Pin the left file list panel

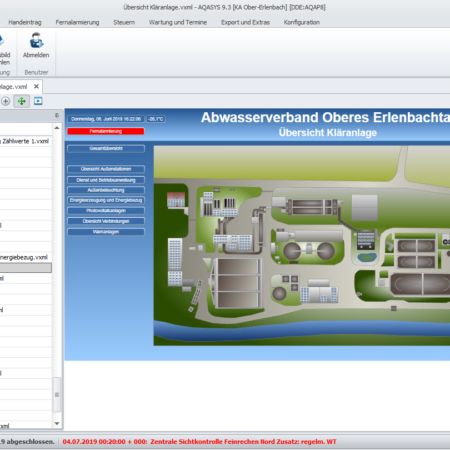point(57,115)
